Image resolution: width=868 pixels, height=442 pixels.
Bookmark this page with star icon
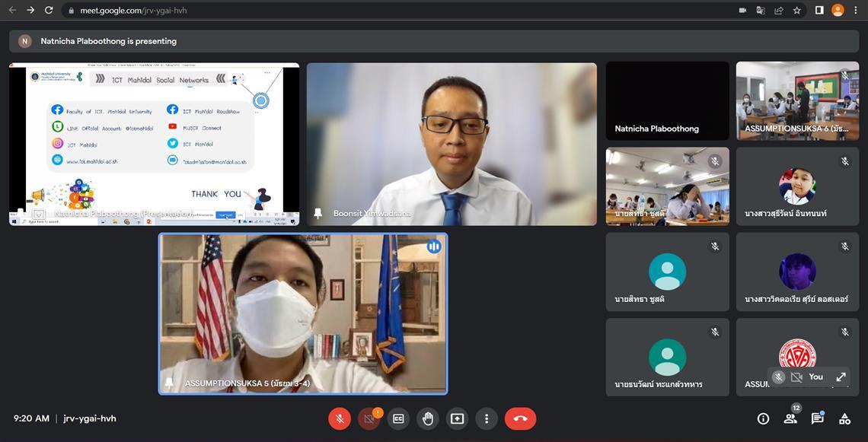point(797,11)
